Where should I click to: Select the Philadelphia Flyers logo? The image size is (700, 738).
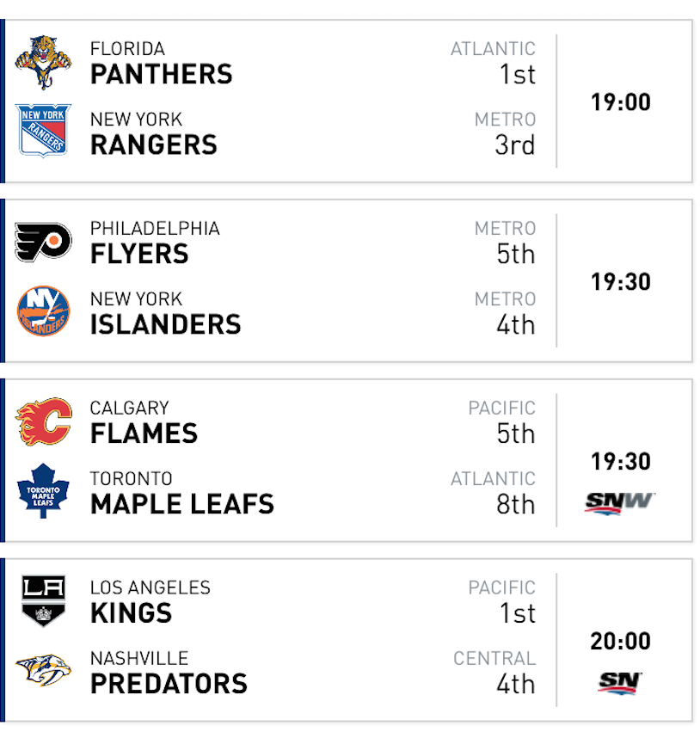43,243
